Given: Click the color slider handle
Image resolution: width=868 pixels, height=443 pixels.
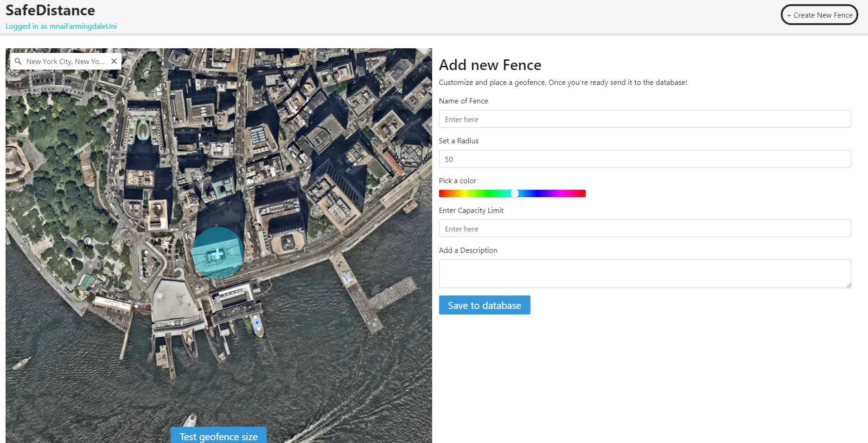Looking at the screenshot, I should point(515,193).
